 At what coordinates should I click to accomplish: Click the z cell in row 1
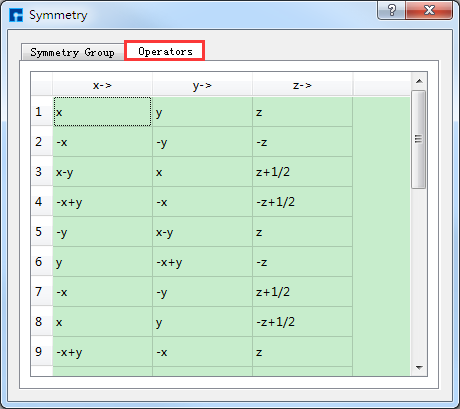[302, 111]
